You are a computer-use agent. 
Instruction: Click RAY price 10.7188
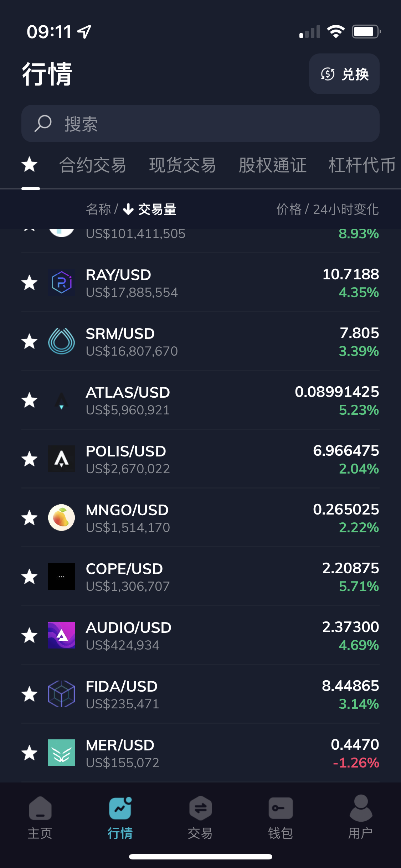(x=351, y=274)
